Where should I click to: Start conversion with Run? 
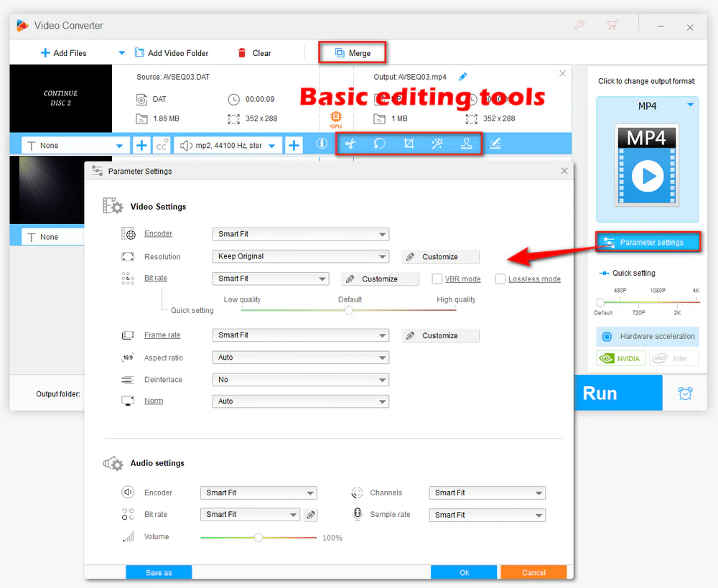(618, 393)
